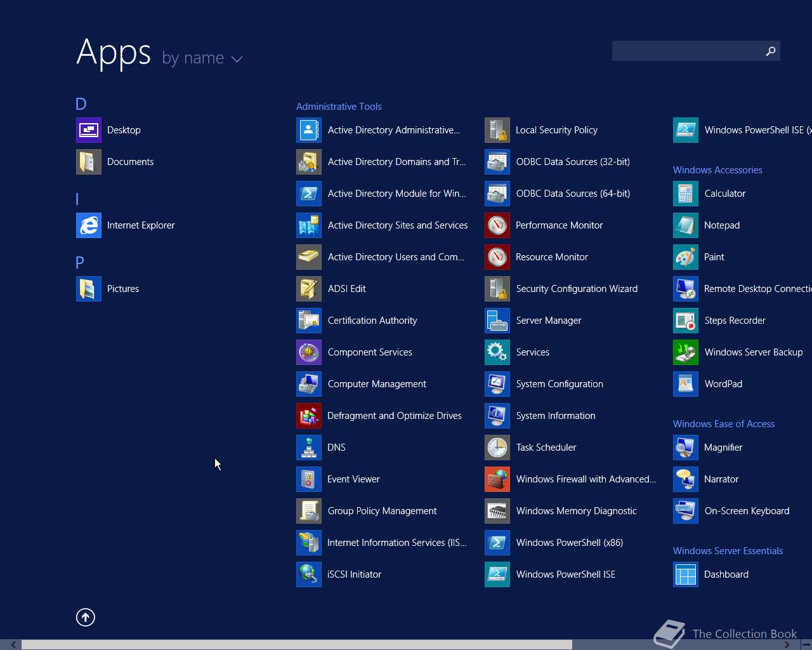The height and width of the screenshot is (650, 812).
Task: Click the horizontal scrollbar thumb
Action: [297, 645]
